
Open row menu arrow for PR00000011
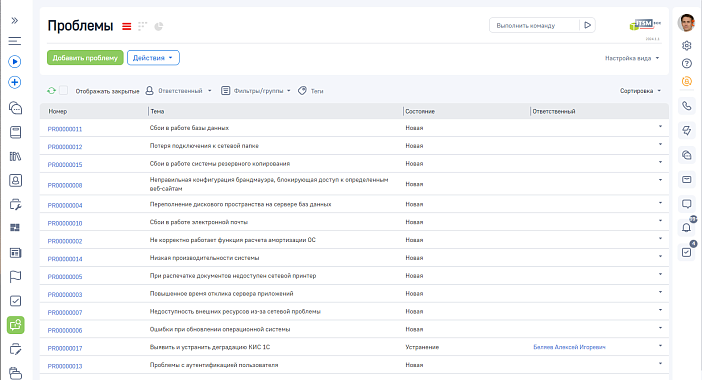click(x=660, y=127)
